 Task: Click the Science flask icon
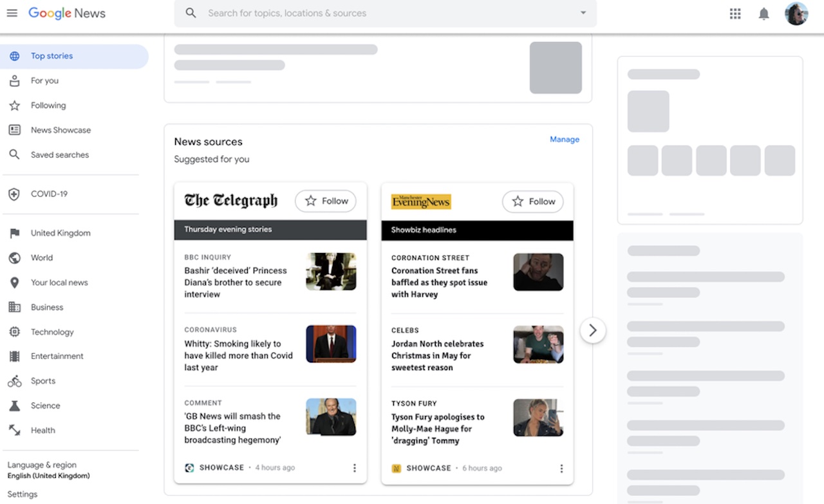(14, 406)
